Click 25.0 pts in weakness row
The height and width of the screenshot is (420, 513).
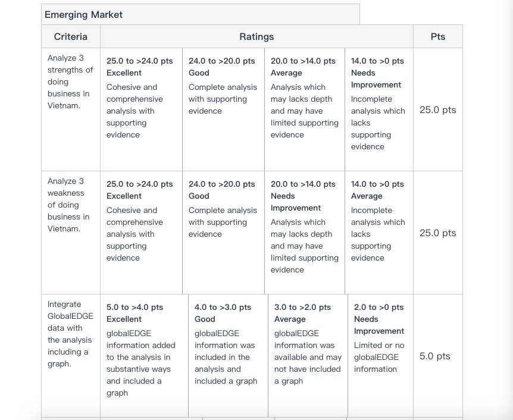click(x=438, y=233)
